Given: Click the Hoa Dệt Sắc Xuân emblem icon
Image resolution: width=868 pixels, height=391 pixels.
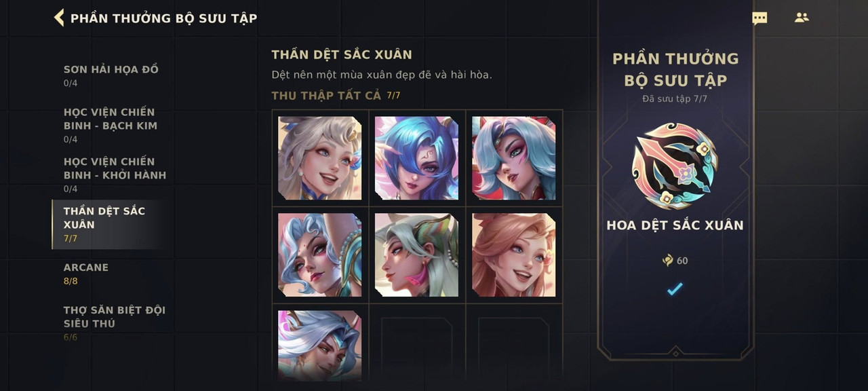Looking at the screenshot, I should click(x=675, y=166).
